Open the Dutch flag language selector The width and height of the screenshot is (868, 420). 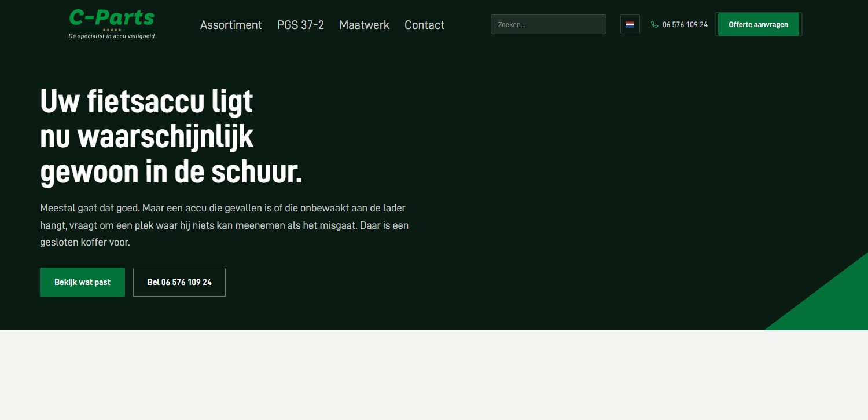click(630, 24)
